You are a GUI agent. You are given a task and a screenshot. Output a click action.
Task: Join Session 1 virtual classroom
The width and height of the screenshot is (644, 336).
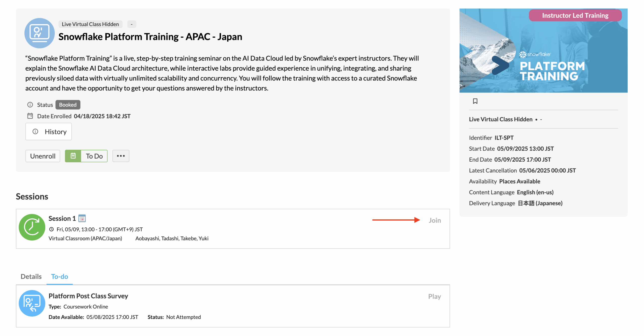[x=434, y=220]
